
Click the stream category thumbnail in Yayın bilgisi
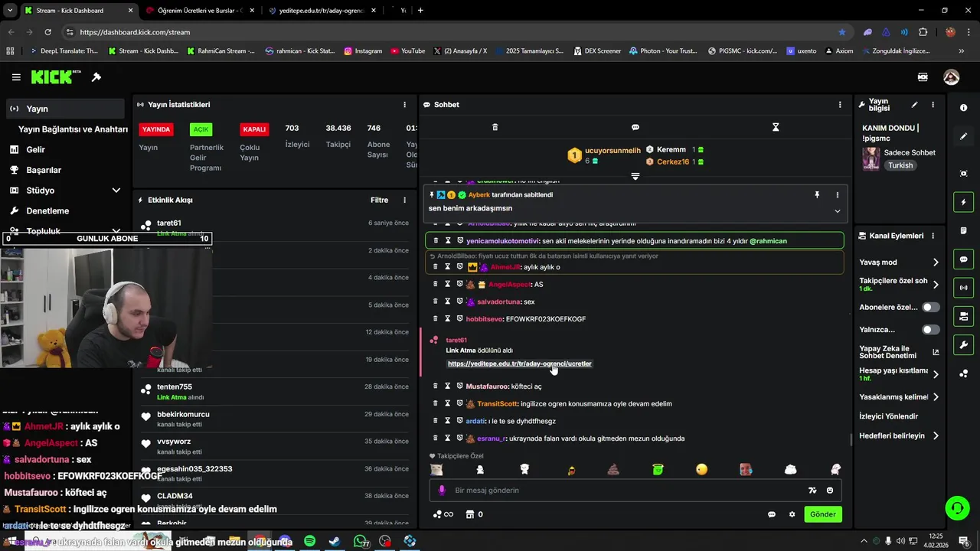(x=871, y=158)
